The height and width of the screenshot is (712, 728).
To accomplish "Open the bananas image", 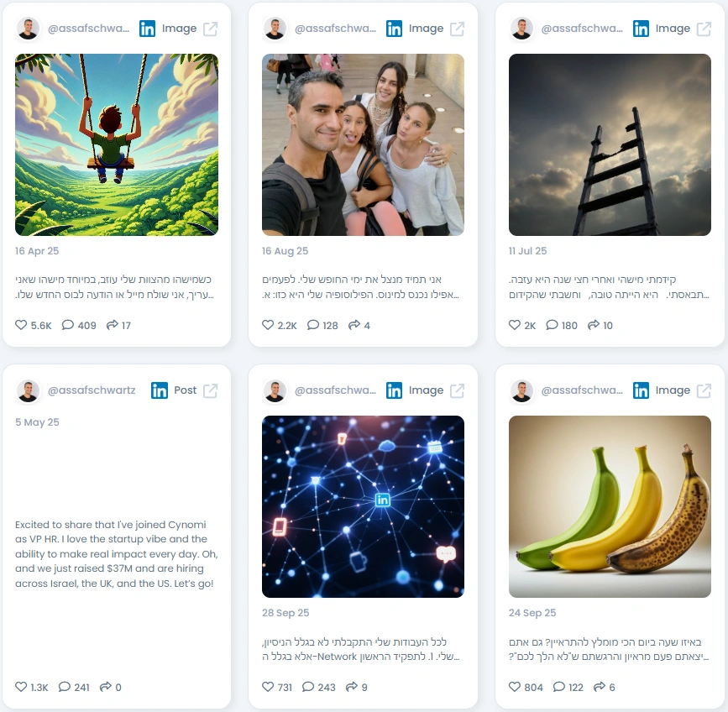I will tap(610, 506).
